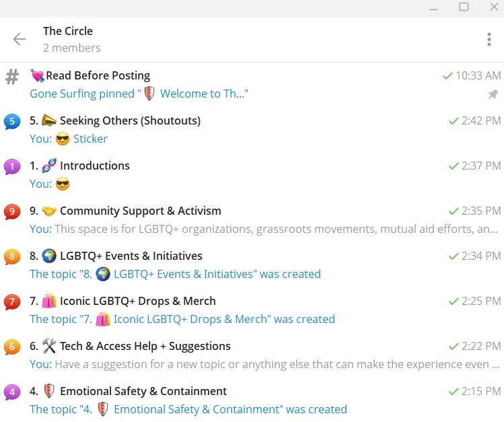
Task: Click the purple topic bubble numbered 1
Action: [x=12, y=167]
